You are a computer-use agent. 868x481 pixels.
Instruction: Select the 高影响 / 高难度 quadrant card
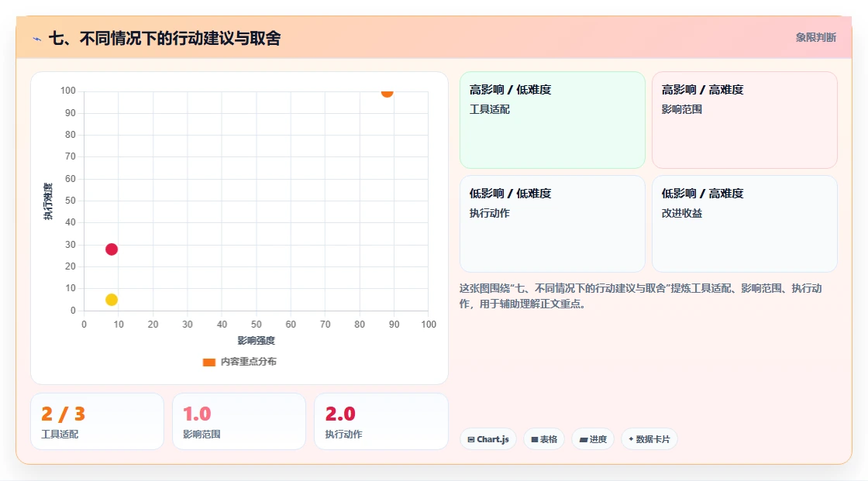pyautogui.click(x=745, y=120)
